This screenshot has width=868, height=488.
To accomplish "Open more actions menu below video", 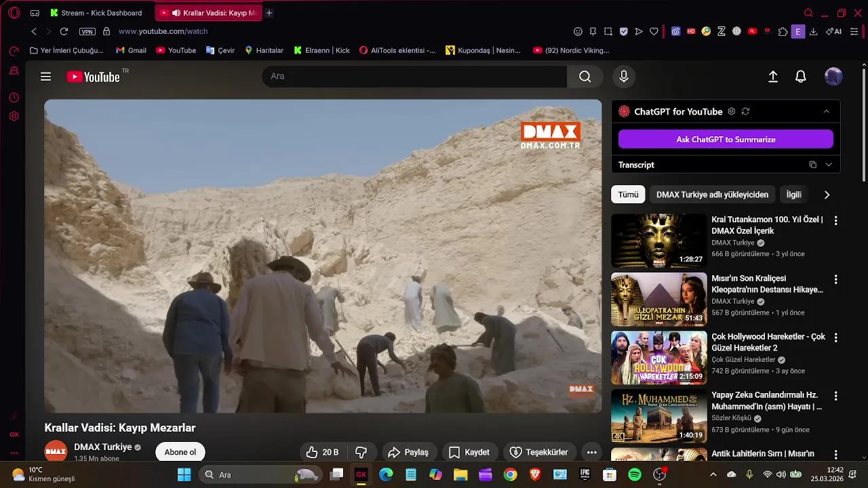I will click(x=591, y=452).
